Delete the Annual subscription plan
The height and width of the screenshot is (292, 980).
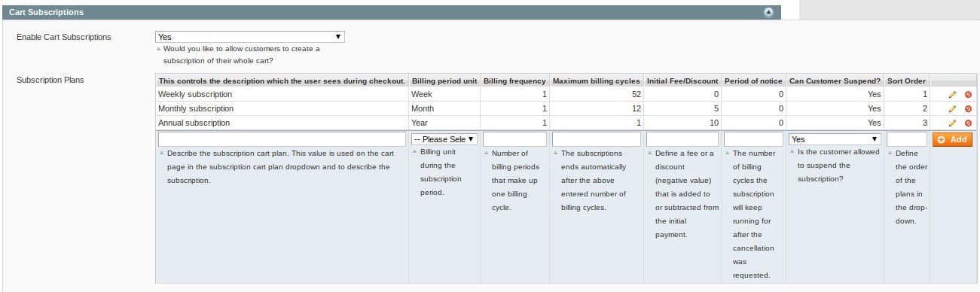(968, 123)
